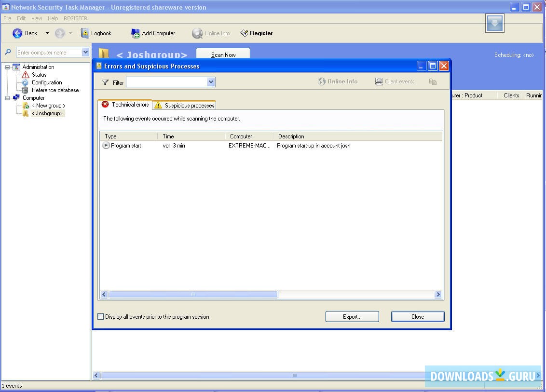Click the copy icon in dialog toolbar
The width and height of the screenshot is (546, 392).
pyautogui.click(x=433, y=81)
